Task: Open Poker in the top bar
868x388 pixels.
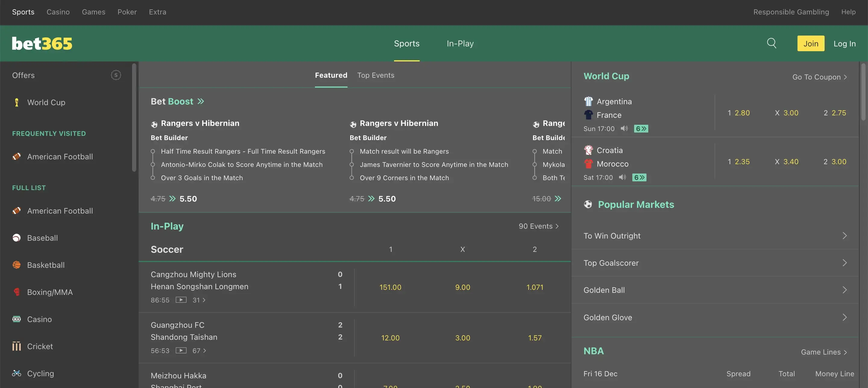Action: click(x=127, y=12)
